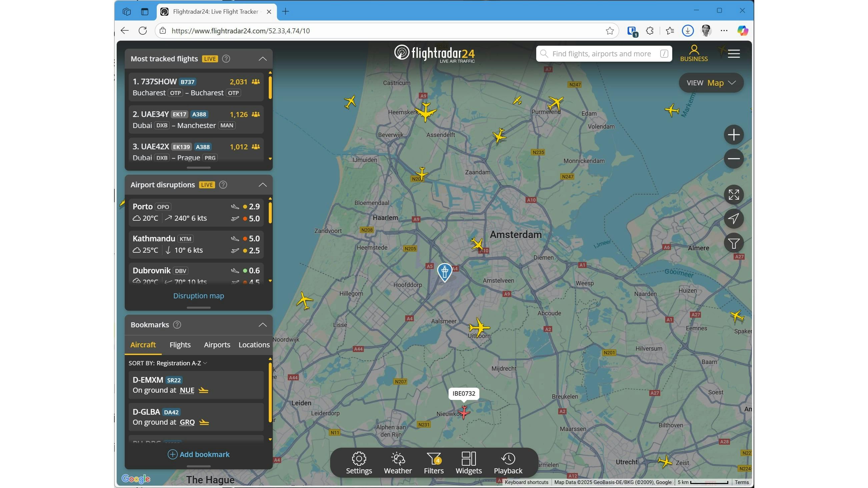Open Filters in the bottom toolbar

[x=433, y=463]
